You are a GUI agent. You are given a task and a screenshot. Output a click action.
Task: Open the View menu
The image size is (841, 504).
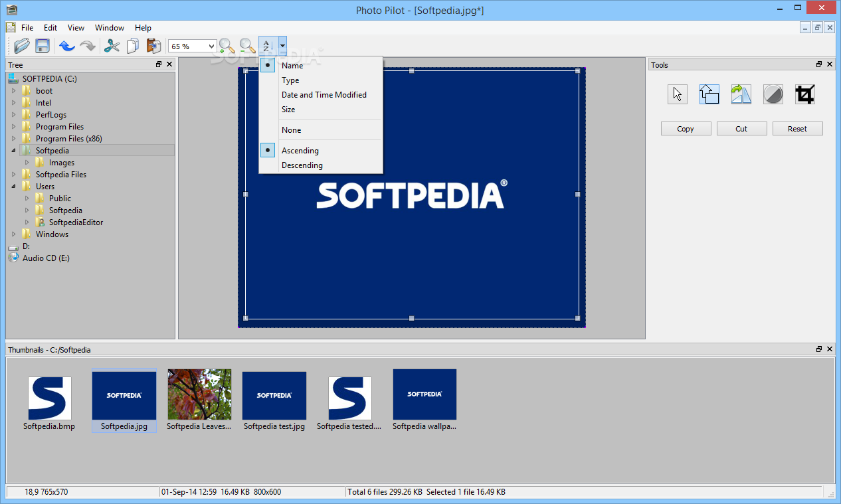[76, 28]
